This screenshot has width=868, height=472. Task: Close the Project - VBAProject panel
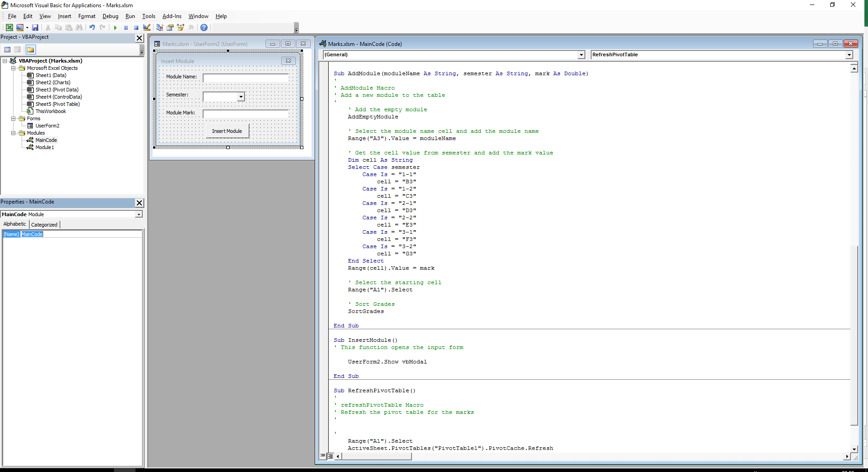click(x=140, y=38)
